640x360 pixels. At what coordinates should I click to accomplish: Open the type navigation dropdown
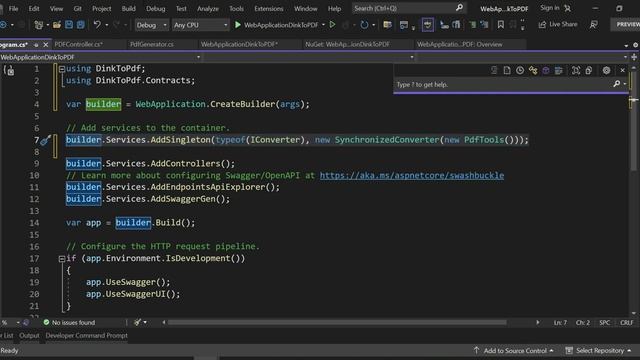[309, 57]
